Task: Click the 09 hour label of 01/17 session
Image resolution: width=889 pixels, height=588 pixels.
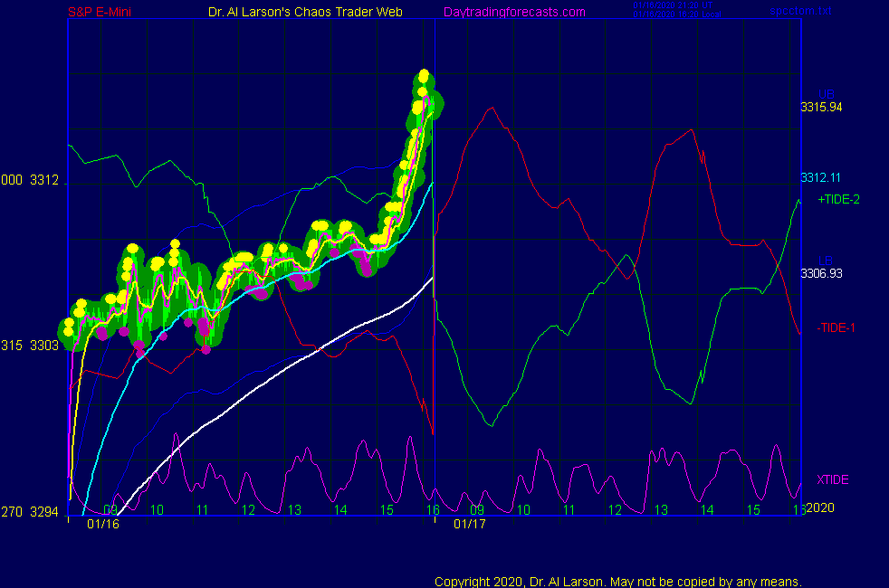Action: pos(477,510)
